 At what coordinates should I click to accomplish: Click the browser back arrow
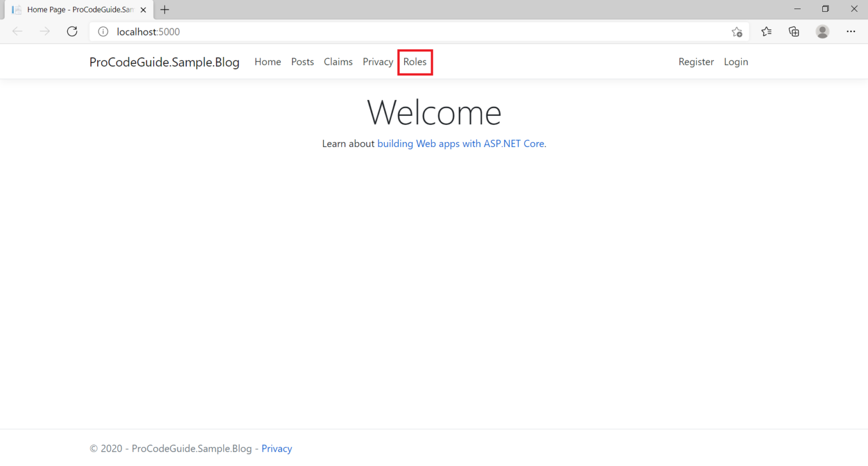(17, 31)
